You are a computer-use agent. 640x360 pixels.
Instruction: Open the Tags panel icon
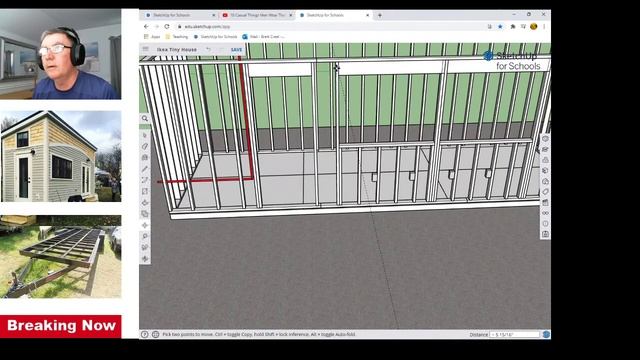click(x=545, y=192)
